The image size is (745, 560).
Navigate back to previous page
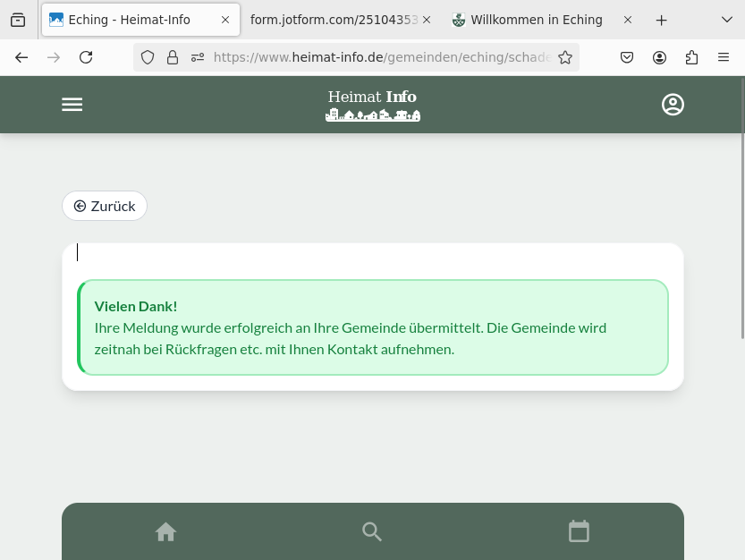pyautogui.click(x=21, y=57)
